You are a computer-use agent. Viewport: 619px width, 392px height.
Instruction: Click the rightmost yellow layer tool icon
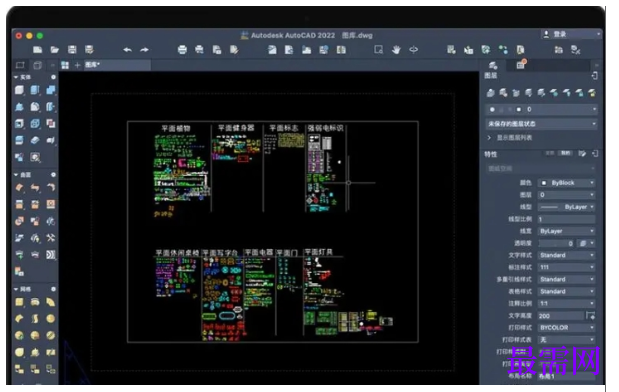[592, 93]
